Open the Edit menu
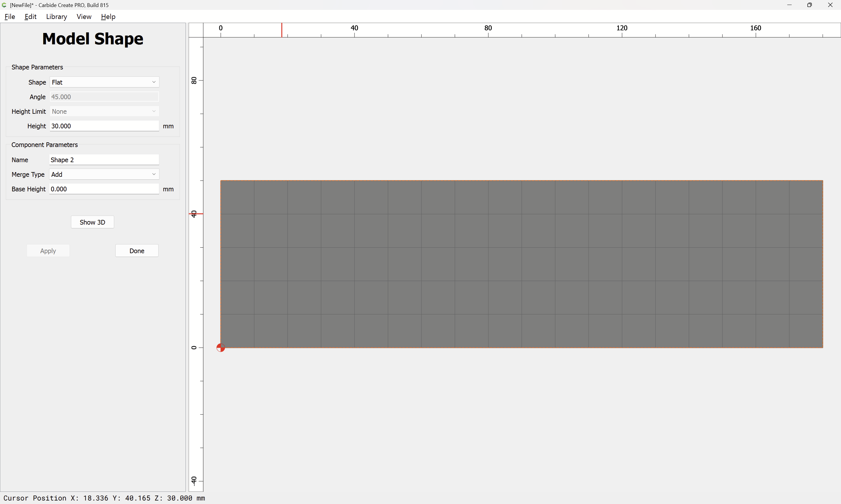The image size is (841, 504). (x=30, y=17)
